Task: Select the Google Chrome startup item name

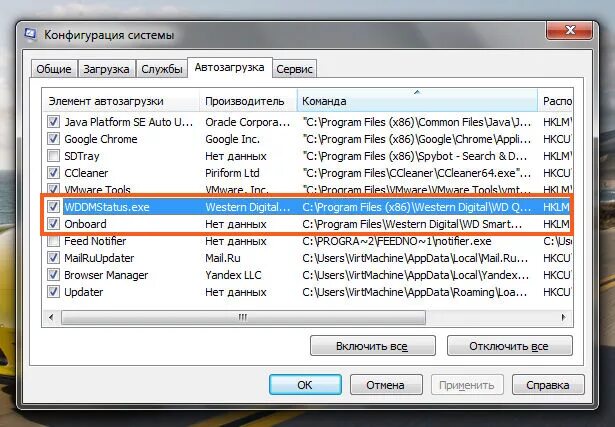Action: [x=101, y=139]
